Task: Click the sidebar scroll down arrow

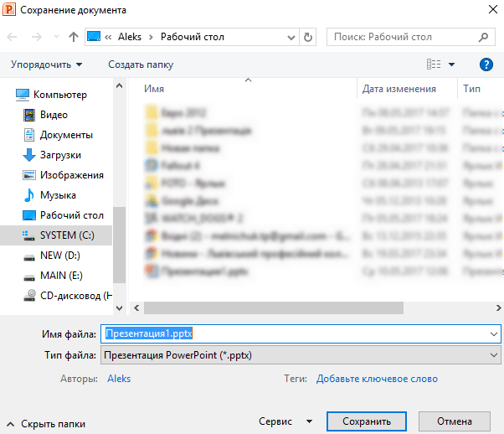Action: pos(119,308)
